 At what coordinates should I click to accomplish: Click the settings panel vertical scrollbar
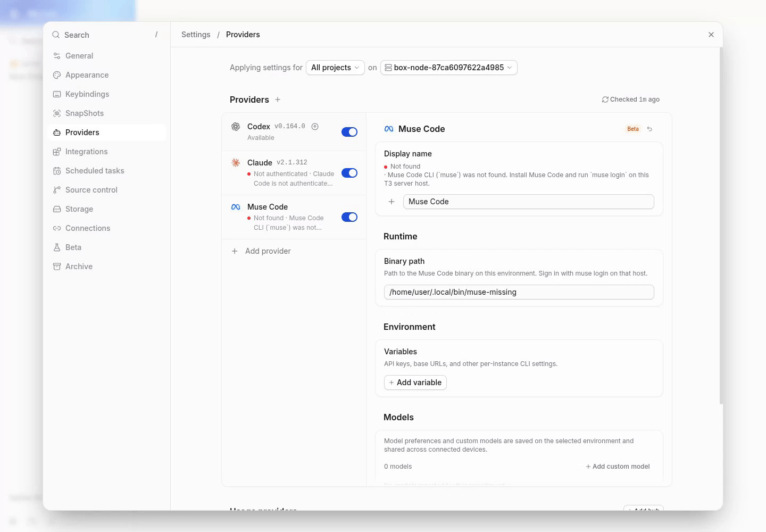pyautogui.click(x=721, y=226)
